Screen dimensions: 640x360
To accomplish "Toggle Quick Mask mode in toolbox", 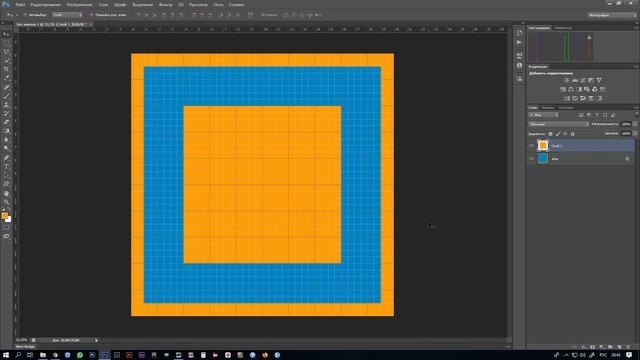I will click(6, 227).
